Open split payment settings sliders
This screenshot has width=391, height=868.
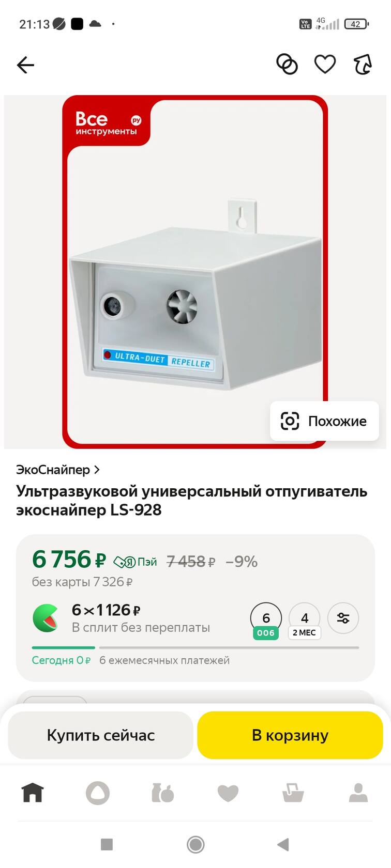[x=343, y=618]
